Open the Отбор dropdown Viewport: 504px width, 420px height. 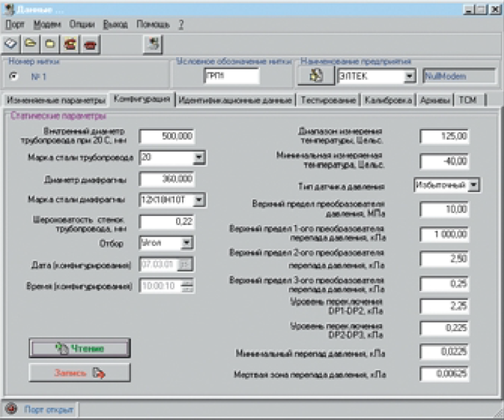point(187,243)
